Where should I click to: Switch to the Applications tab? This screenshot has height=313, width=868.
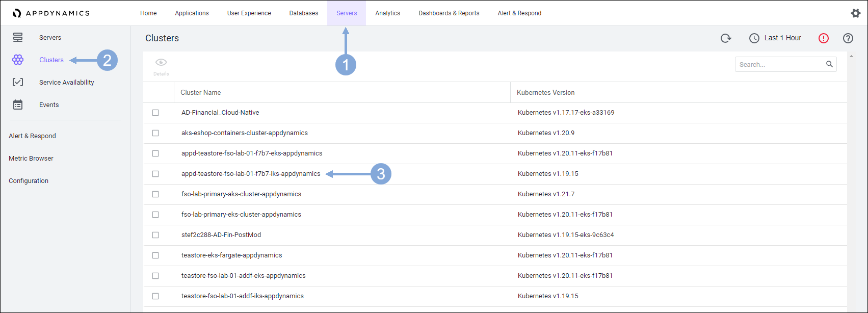coord(192,13)
